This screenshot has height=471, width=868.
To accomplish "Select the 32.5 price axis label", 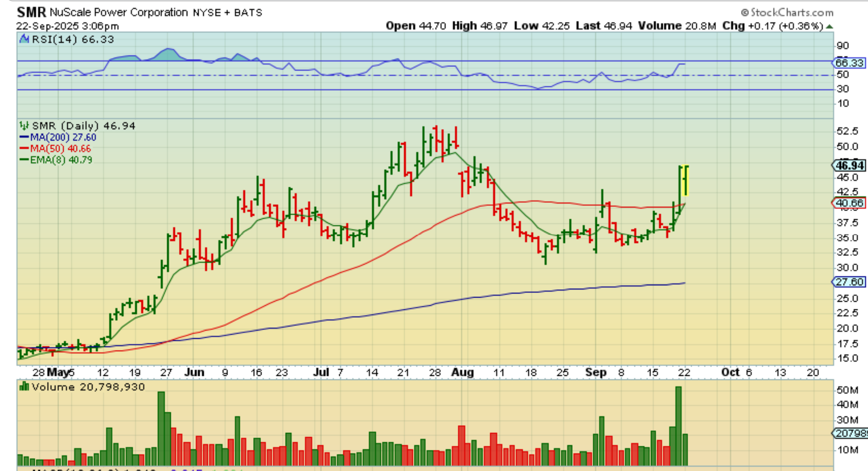I will (847, 252).
